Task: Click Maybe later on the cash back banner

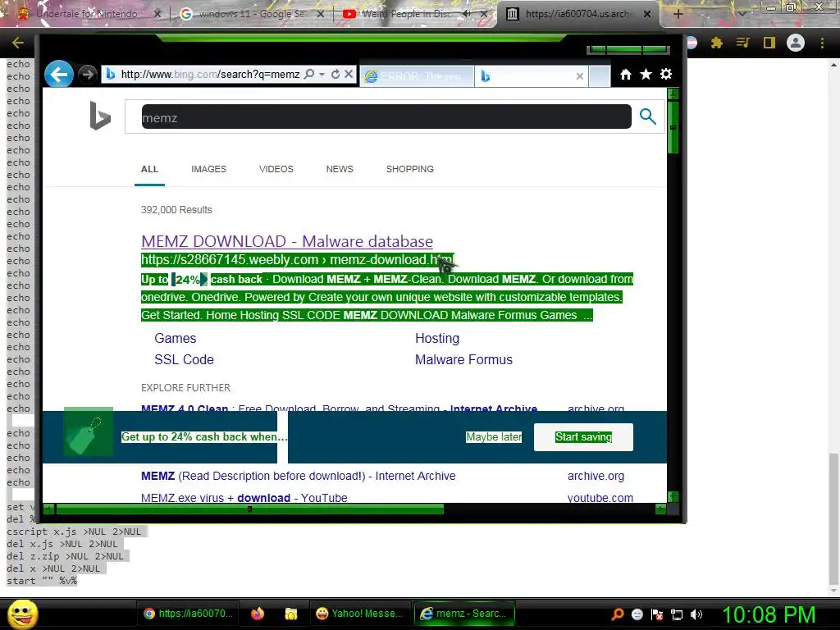Action: pos(493,437)
